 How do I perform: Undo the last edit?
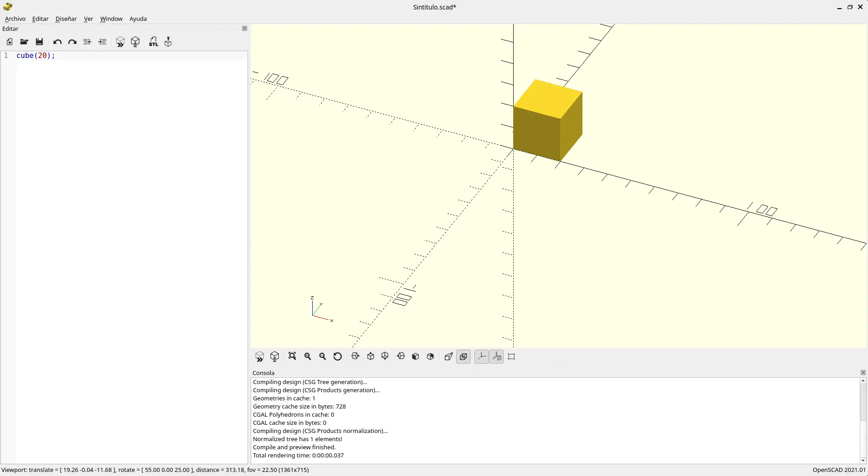(x=57, y=42)
